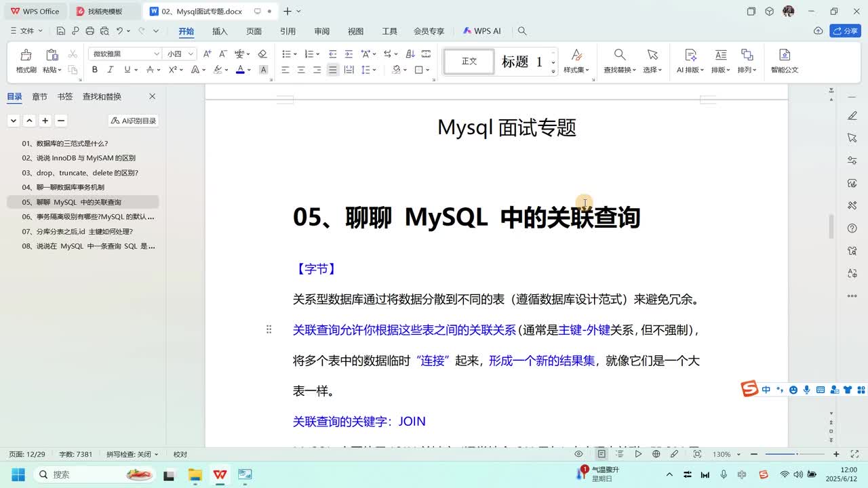Select outline item 04、聊一聊数据库事务机制
868x488 pixels.
click(x=83, y=187)
